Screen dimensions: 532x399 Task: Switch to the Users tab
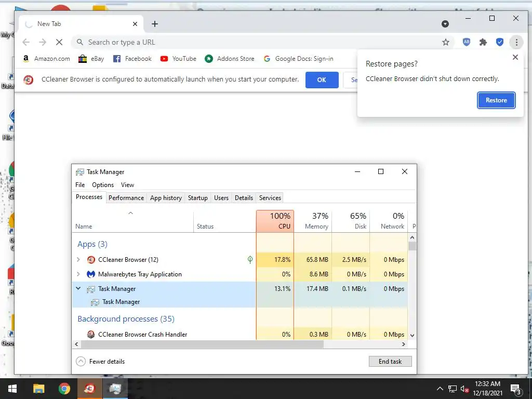[x=221, y=198]
